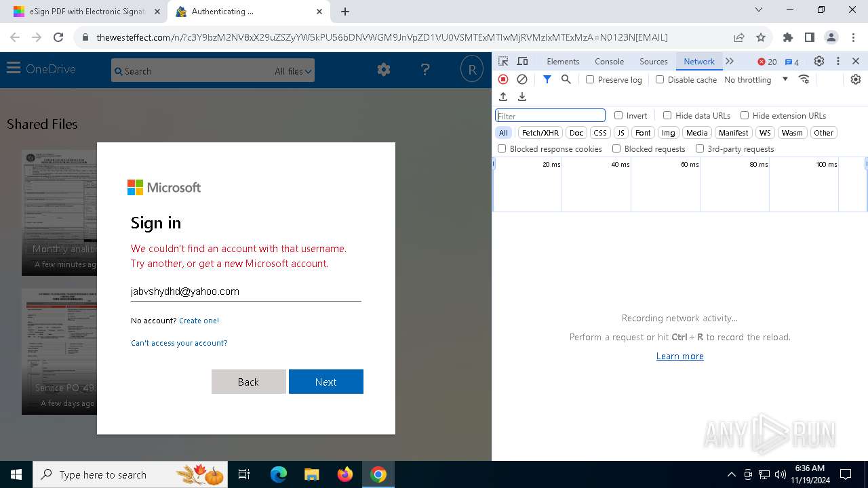868x488 pixels.
Task: Check 3rd-party requests option
Action: 700,148
